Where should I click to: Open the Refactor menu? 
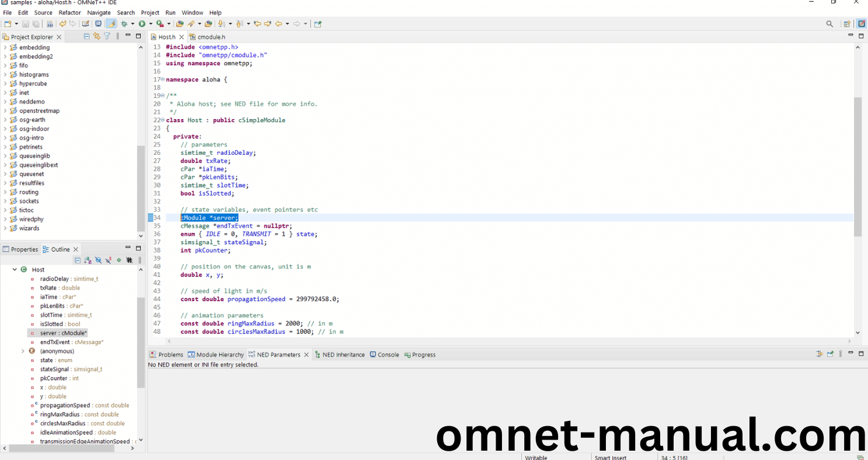pos(69,12)
